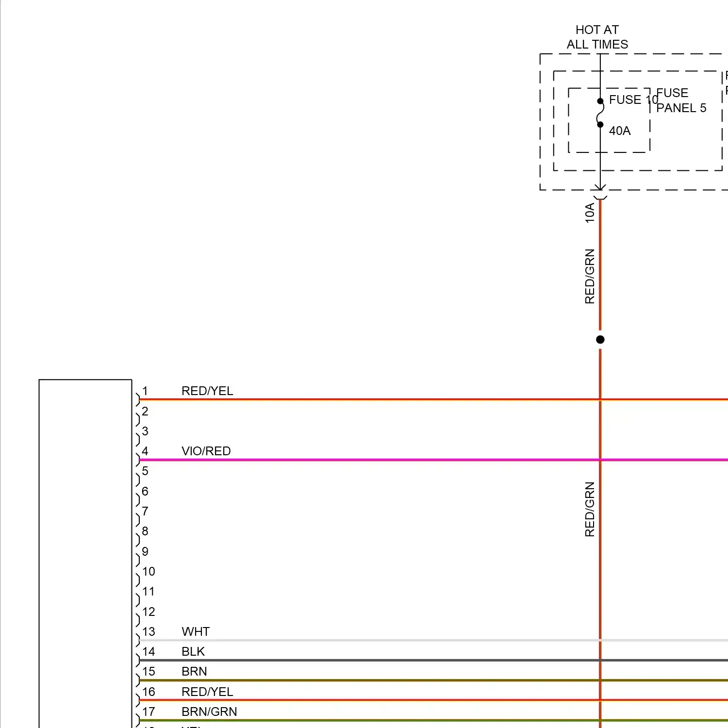Select the "WHT" wire label

[196, 631]
